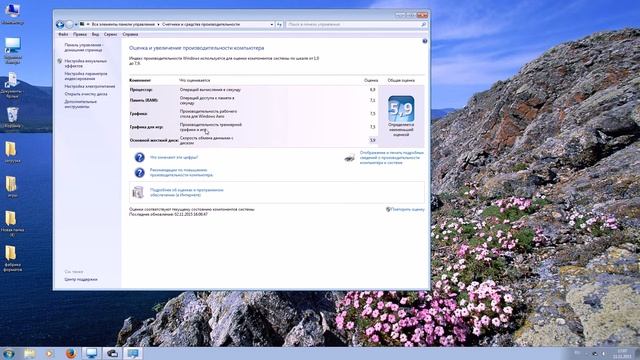Click the Графика для игр row label
The height and width of the screenshot is (360, 640).
[147, 127]
